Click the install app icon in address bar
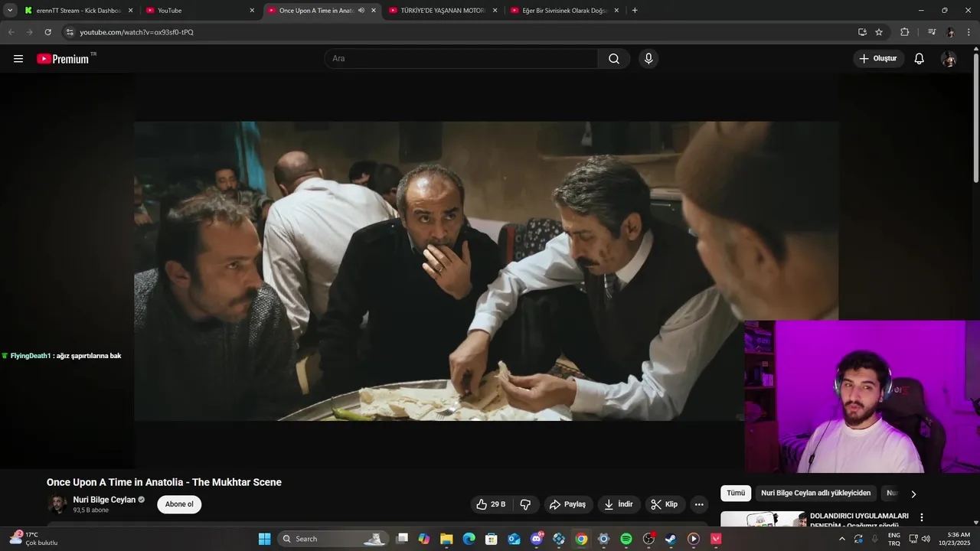The width and height of the screenshot is (980, 551). point(862,32)
